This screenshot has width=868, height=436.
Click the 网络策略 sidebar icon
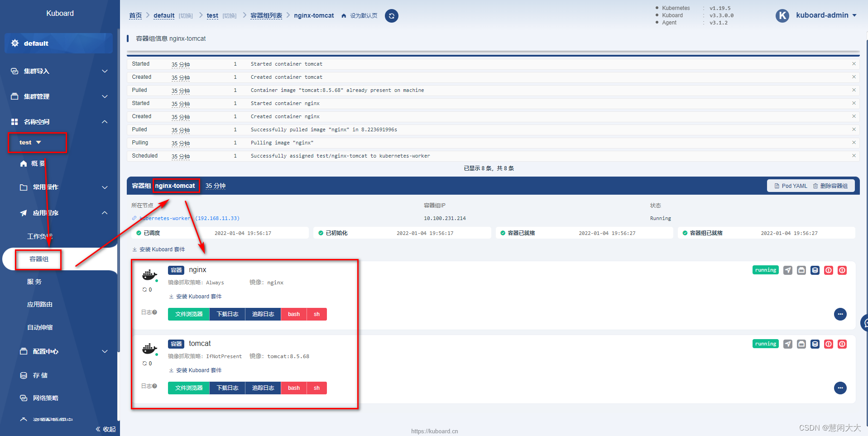click(24, 398)
